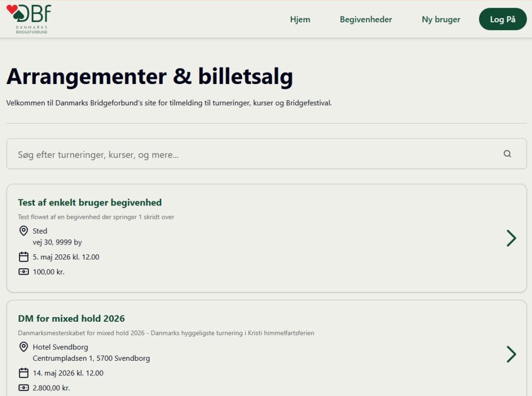The image size is (532, 396).
Task: Click the Centrumpladsen 1, 5700 Svendborg address
Action: (x=91, y=358)
